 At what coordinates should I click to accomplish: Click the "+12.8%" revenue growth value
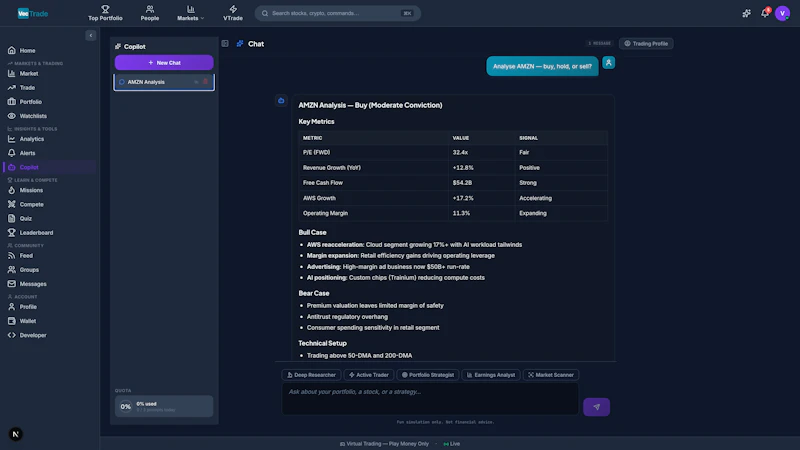[x=463, y=168]
